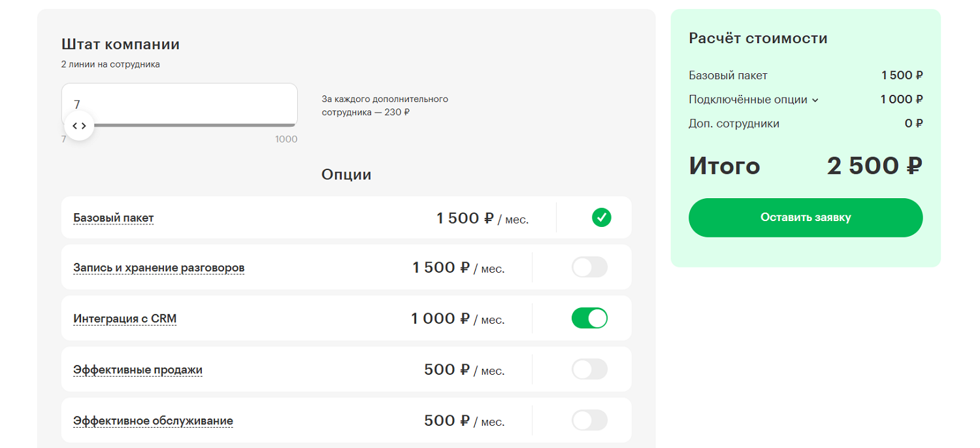Screen dimensions: 980x448
Task: Click the Интеграция с CRM label link
Action: pyautogui.click(x=125, y=319)
